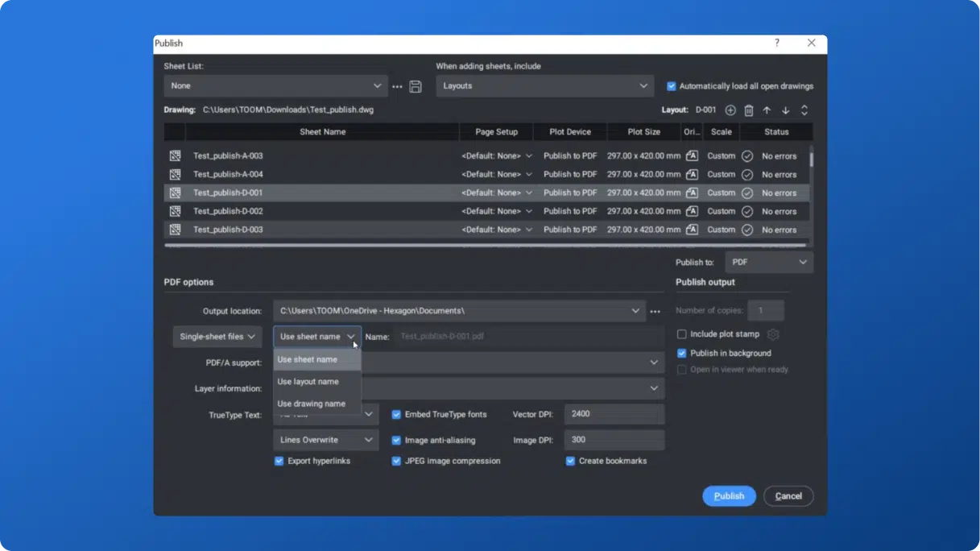Open the Lines Overwrite dropdown
Image resolution: width=980 pixels, height=551 pixels.
pos(325,440)
